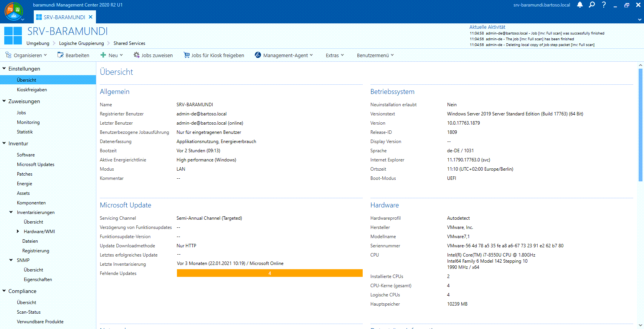This screenshot has width=644, height=329.
Task: Open the search magnifier icon
Action: 592,5
